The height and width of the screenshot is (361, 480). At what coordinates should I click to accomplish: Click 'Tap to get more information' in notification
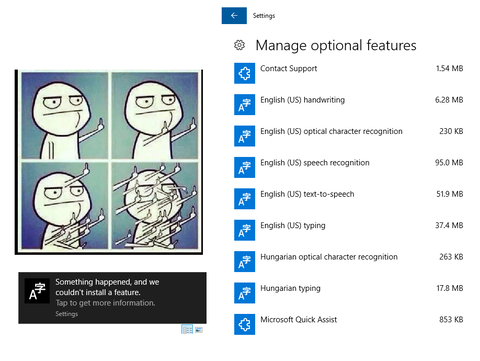coord(105,303)
